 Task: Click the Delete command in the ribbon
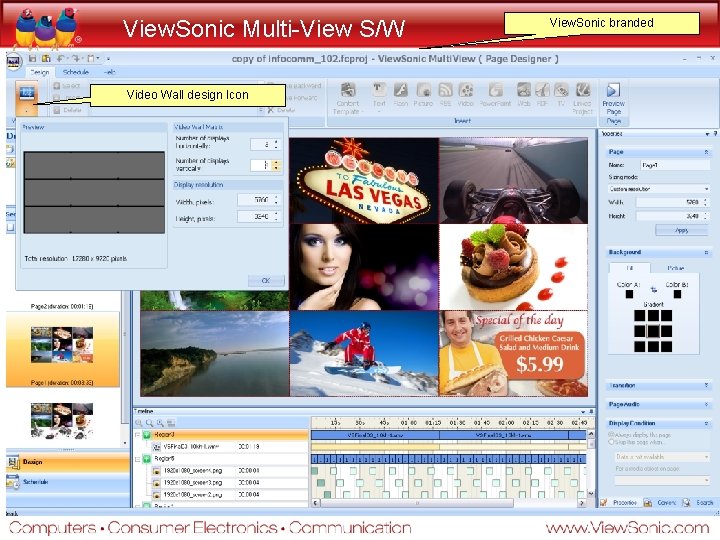(x=67, y=111)
